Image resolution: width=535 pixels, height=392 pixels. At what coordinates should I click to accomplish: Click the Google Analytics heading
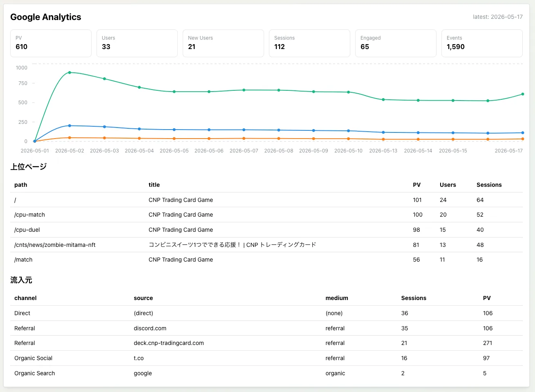(46, 17)
